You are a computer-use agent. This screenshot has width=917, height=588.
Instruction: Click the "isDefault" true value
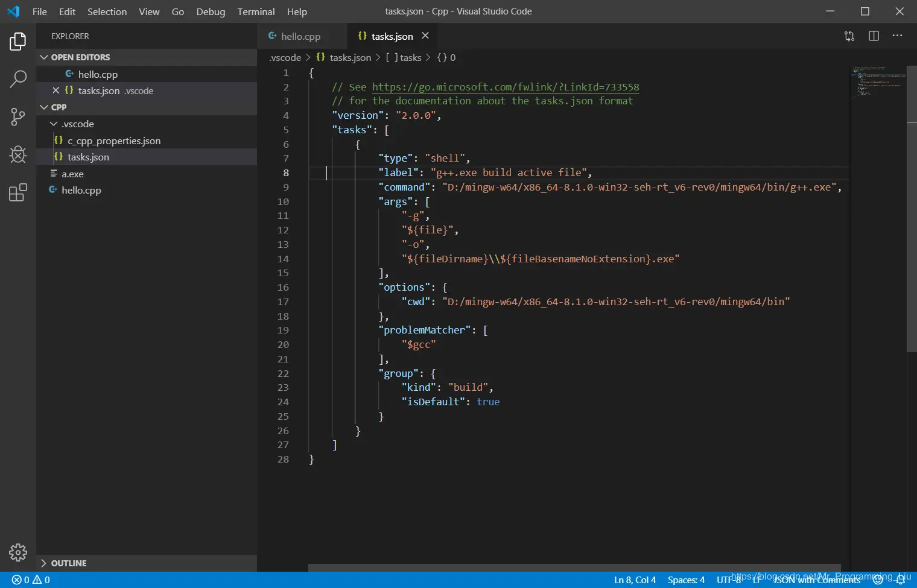pyautogui.click(x=488, y=402)
